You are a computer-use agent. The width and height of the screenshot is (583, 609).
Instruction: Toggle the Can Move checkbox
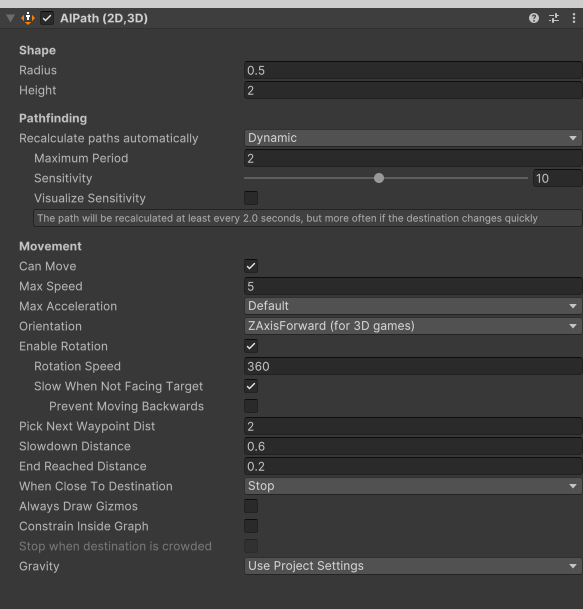point(251,266)
